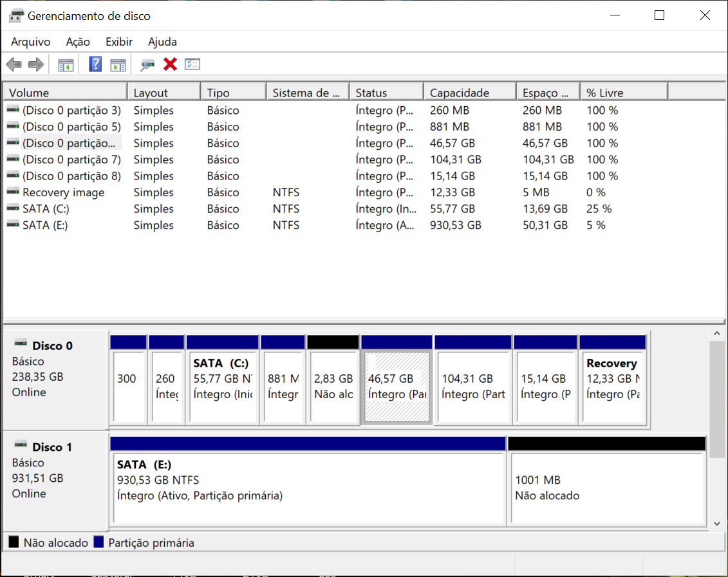Viewport: 728px width, 577px height.
Task: Select the 104,31 GB partition block
Action: [x=473, y=380]
